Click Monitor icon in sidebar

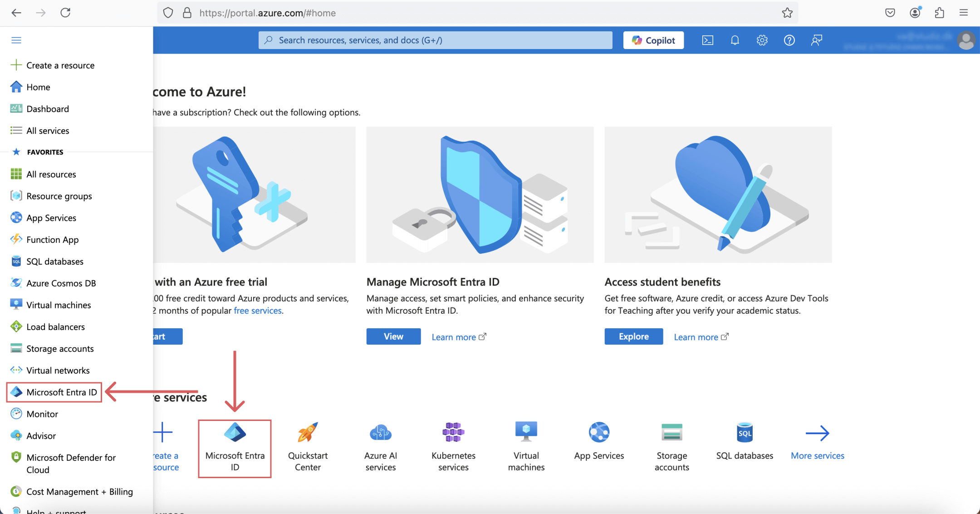tap(16, 414)
